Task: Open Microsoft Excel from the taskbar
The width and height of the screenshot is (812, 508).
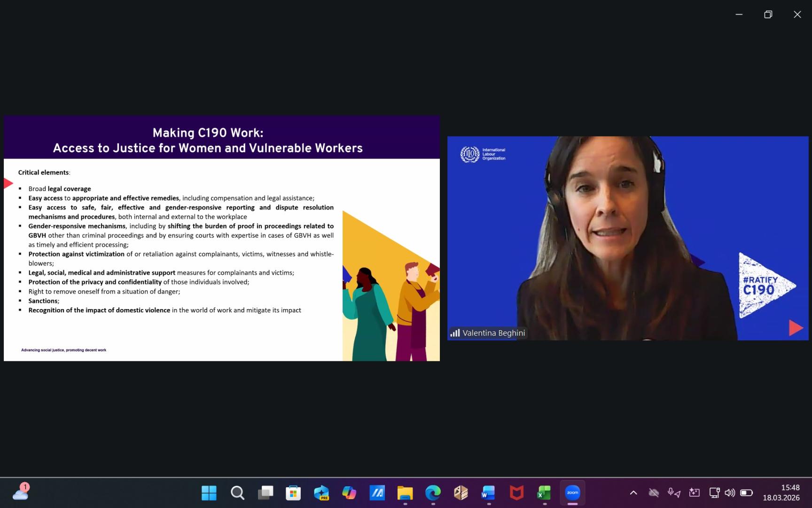Action: click(x=544, y=492)
